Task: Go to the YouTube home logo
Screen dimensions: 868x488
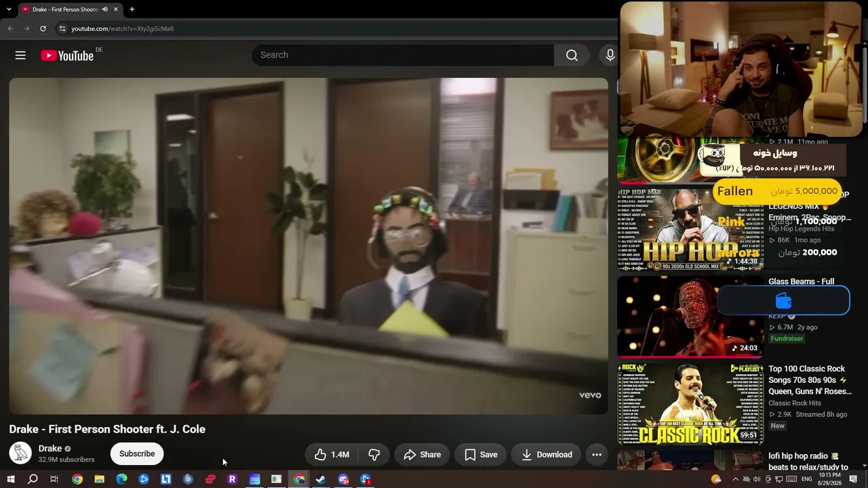Action: [67, 56]
